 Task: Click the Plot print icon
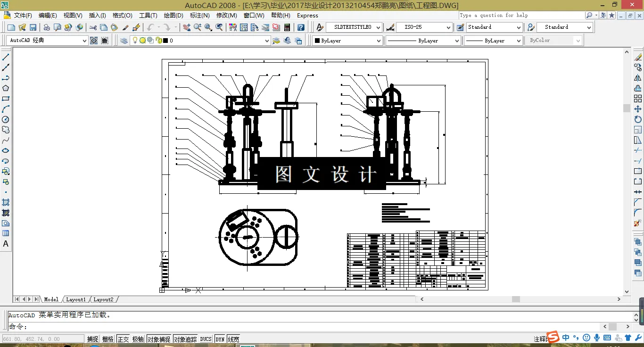pyautogui.click(x=47, y=27)
